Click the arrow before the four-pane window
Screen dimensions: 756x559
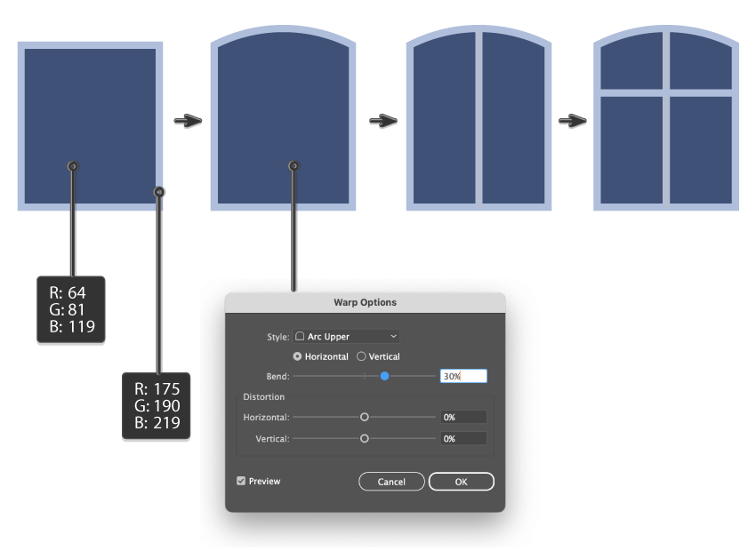(573, 121)
